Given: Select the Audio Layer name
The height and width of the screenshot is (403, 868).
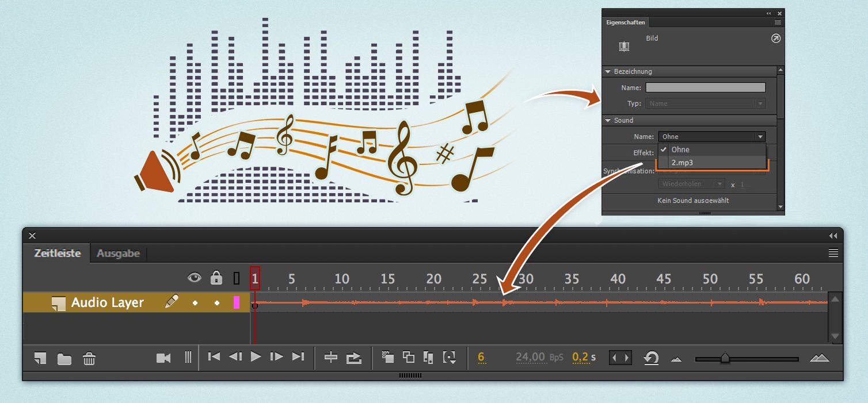Looking at the screenshot, I should click(108, 302).
